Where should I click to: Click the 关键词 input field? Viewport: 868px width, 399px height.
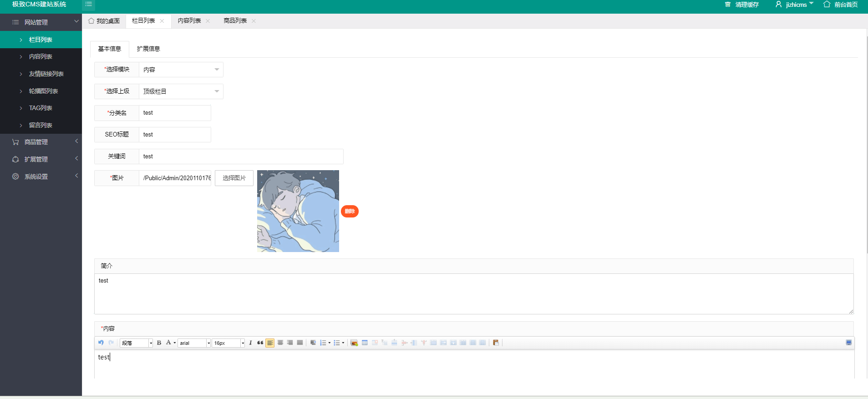tap(241, 157)
